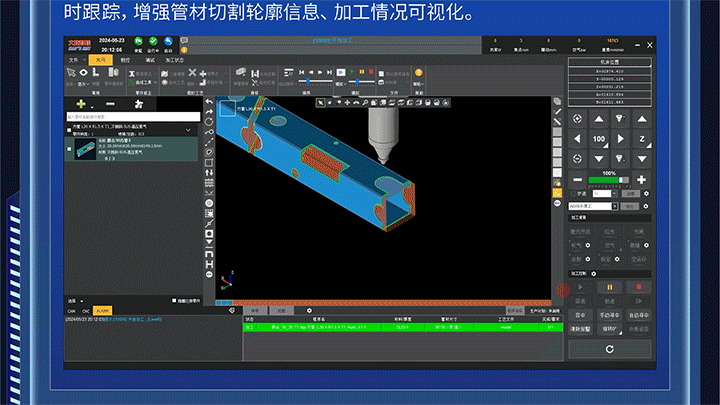Collapse the tube group with the chevron
The height and width of the screenshot is (405, 720).
(x=188, y=130)
